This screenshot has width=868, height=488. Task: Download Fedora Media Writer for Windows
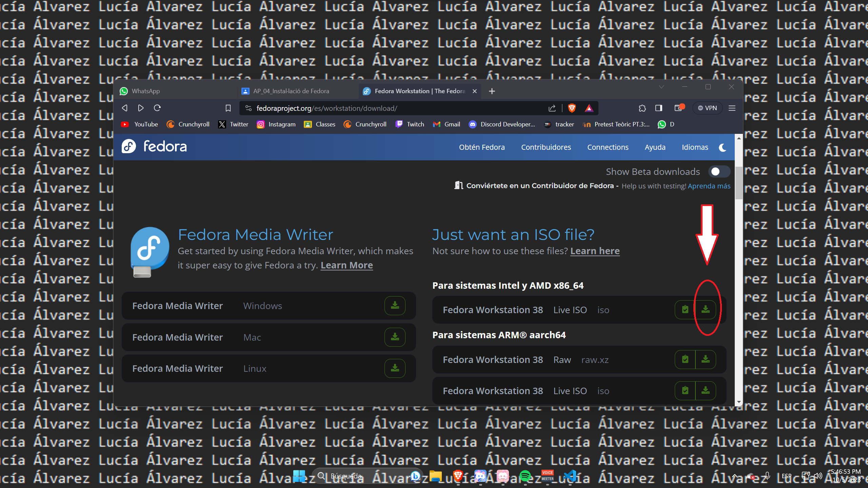tap(395, 306)
